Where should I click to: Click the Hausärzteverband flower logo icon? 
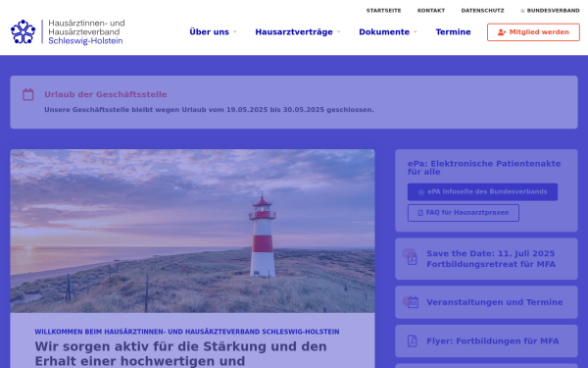point(24,32)
